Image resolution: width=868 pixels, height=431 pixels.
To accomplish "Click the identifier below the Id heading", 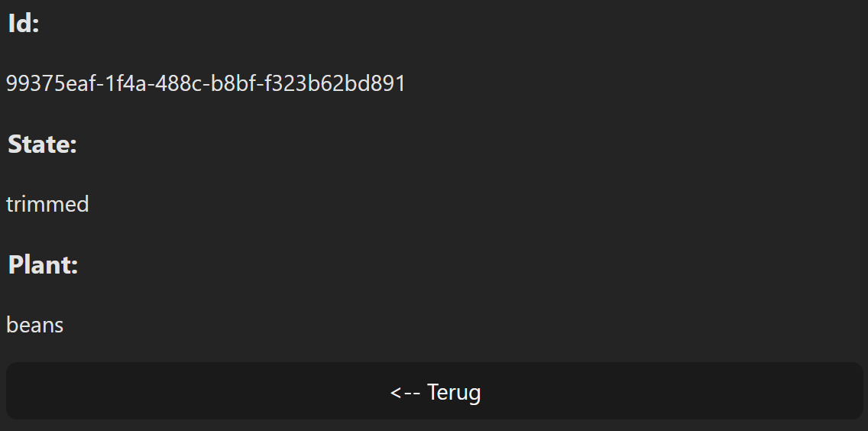I will [206, 83].
